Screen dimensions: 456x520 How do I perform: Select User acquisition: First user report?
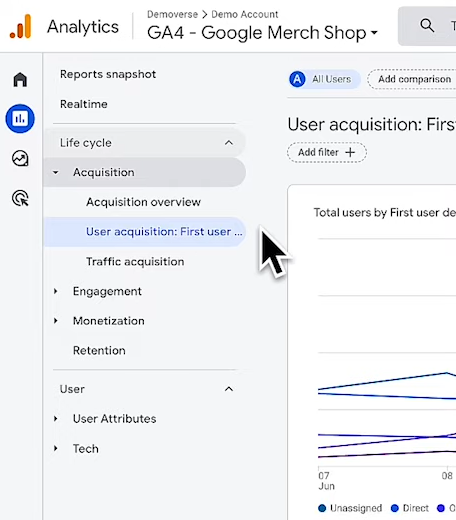tap(145, 232)
